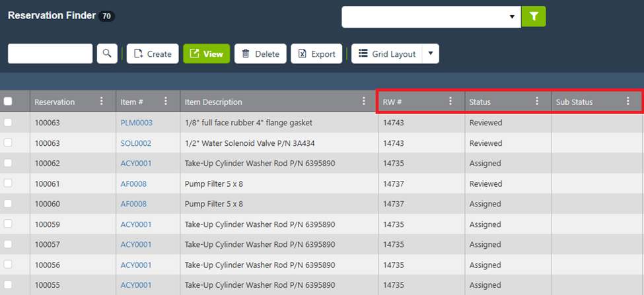Viewport: 644px width, 295px height.
Task: Click description '1/8" full face rubber 4" flange gasket'
Action: pos(248,123)
